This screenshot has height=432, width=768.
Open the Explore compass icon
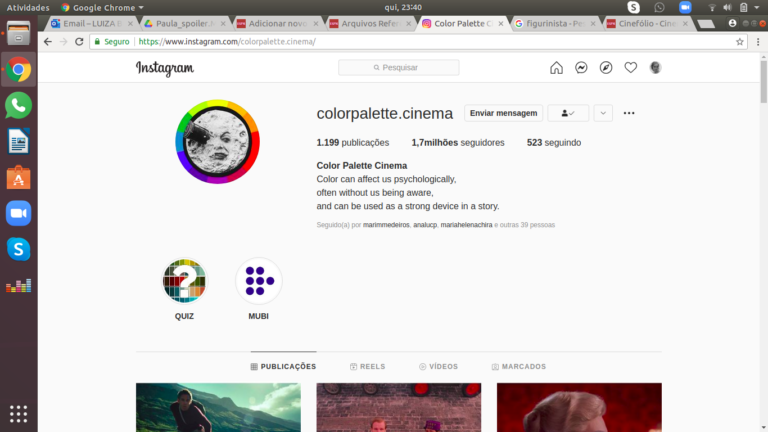[x=606, y=68]
